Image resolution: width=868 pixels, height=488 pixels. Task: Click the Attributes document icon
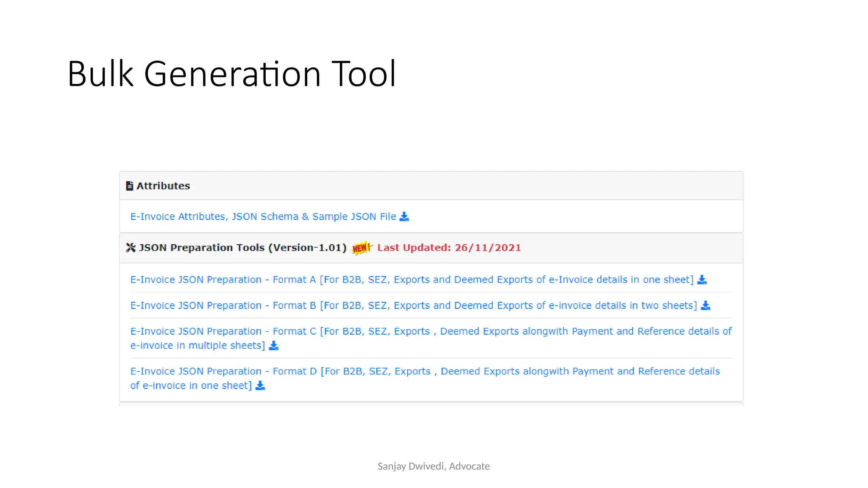pos(130,186)
